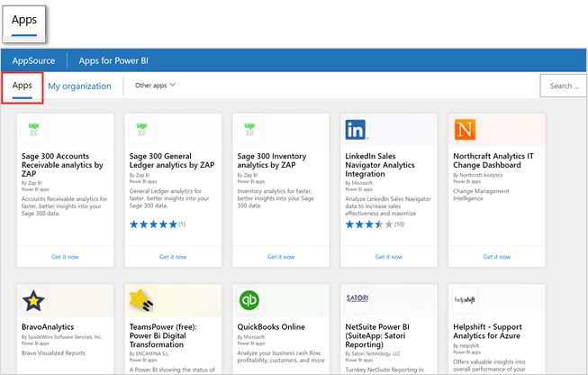
Task: Click the LinkedIn logo icon
Action: point(357,130)
